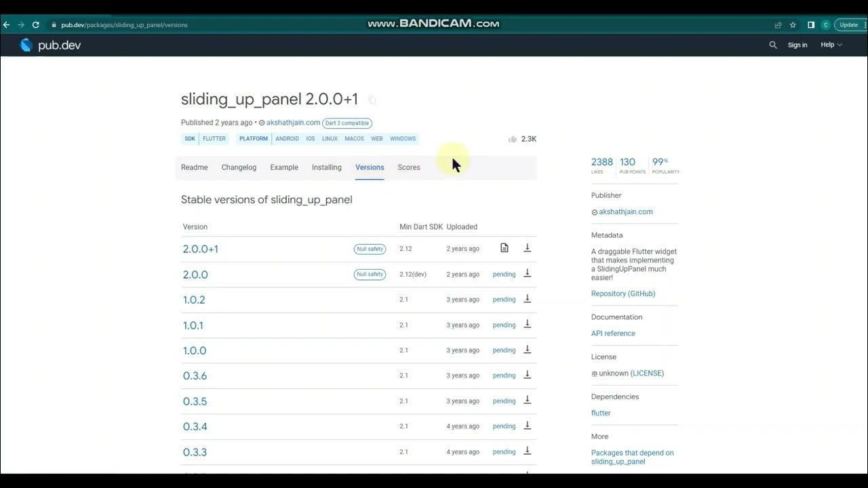This screenshot has height=488, width=868.
Task: Open Packages that depend on sliding_up_panel
Action: [x=632, y=457]
